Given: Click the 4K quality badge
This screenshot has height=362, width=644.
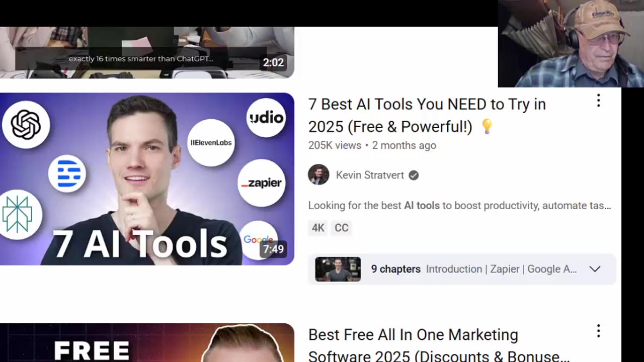Looking at the screenshot, I should click(x=318, y=228).
